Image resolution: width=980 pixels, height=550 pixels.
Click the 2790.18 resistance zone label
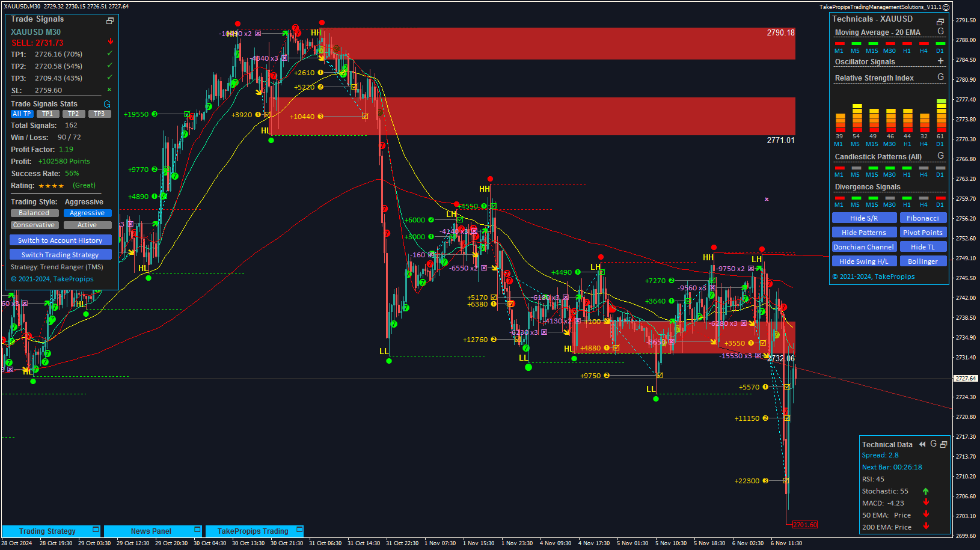(x=780, y=33)
